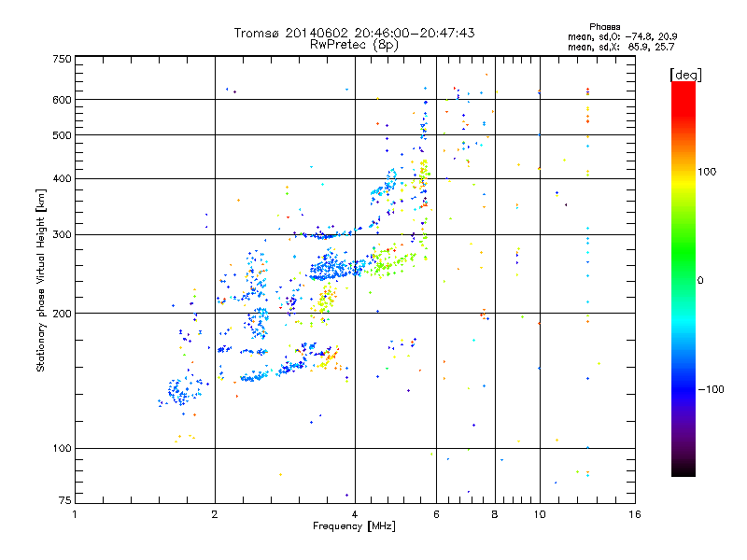
Task: Click the y-axis label '100'
Action: tap(63, 448)
